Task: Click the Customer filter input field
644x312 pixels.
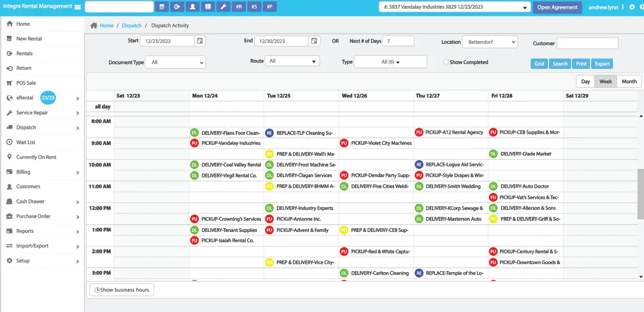Action: [587, 43]
